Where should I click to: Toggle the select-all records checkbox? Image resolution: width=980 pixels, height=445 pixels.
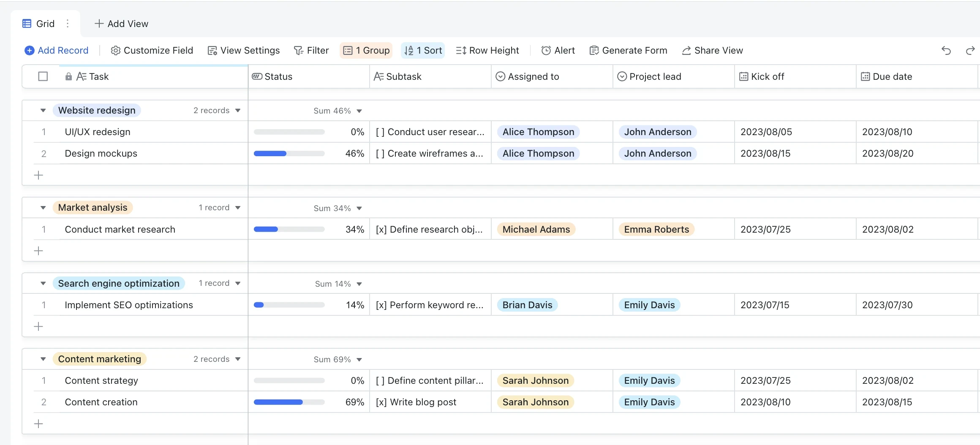coord(43,76)
